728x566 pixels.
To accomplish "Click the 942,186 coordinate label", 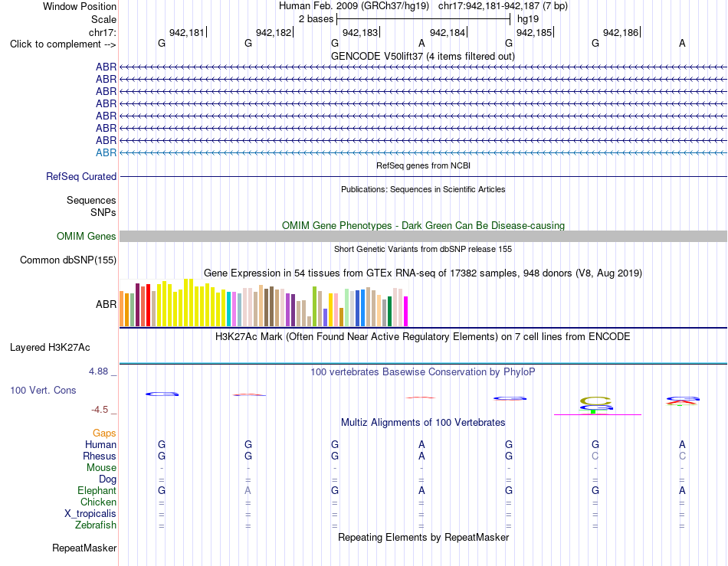I will point(621,32).
